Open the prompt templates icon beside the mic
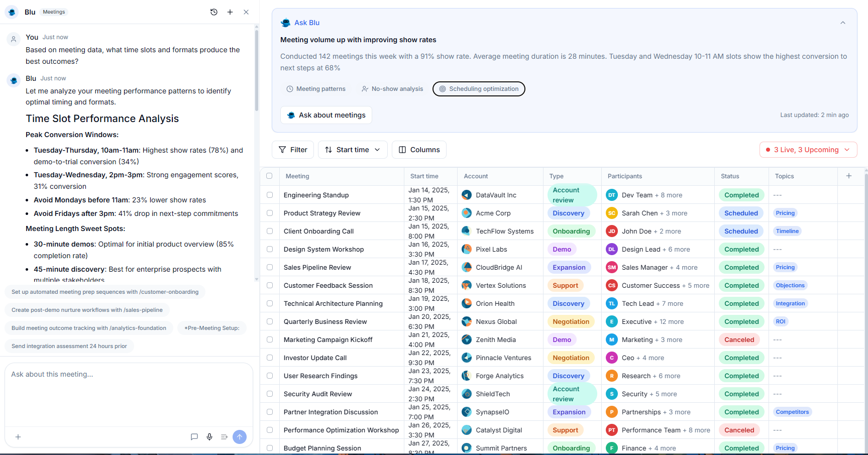The height and width of the screenshot is (455, 868). coord(225,437)
